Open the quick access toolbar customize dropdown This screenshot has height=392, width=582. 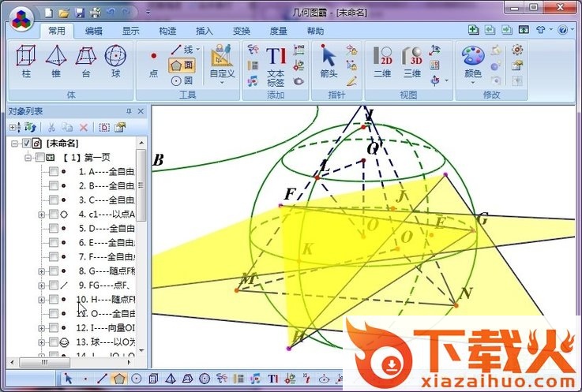[148, 13]
